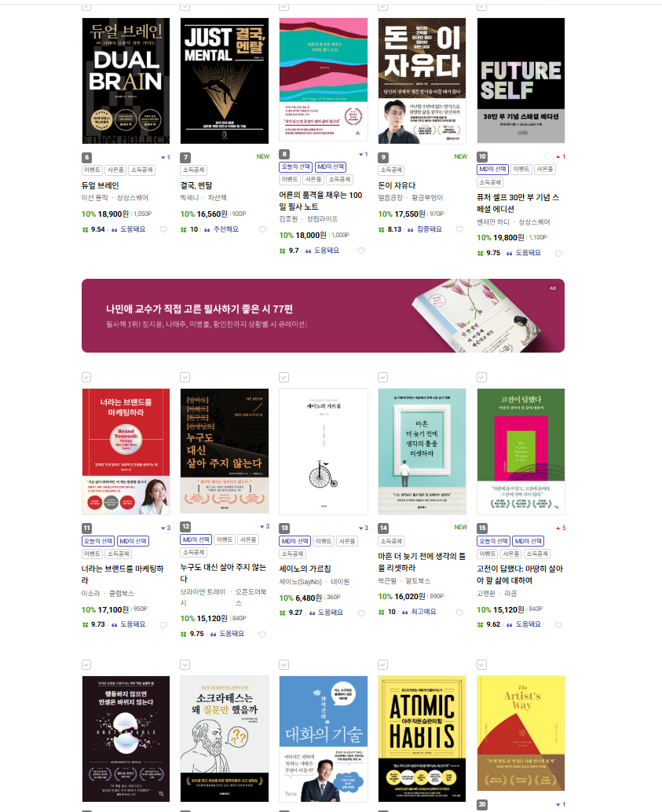The image size is (662, 812).
Task: Check the box above 너라는 브랜드를 마케팅하라
Action: pos(86,378)
